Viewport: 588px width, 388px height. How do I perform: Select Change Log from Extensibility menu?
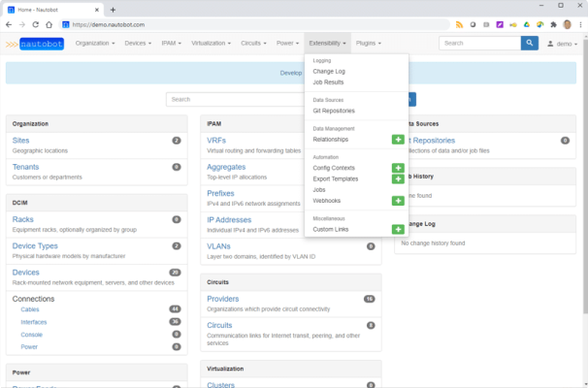point(329,71)
